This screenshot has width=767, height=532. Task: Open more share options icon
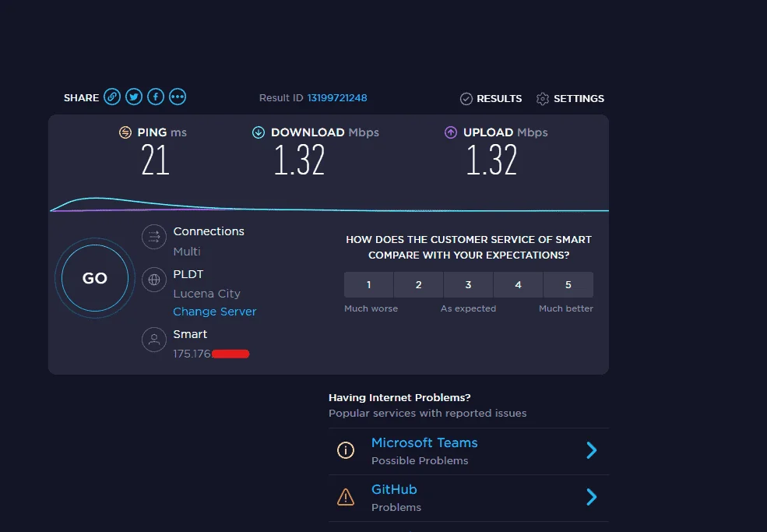pos(178,97)
